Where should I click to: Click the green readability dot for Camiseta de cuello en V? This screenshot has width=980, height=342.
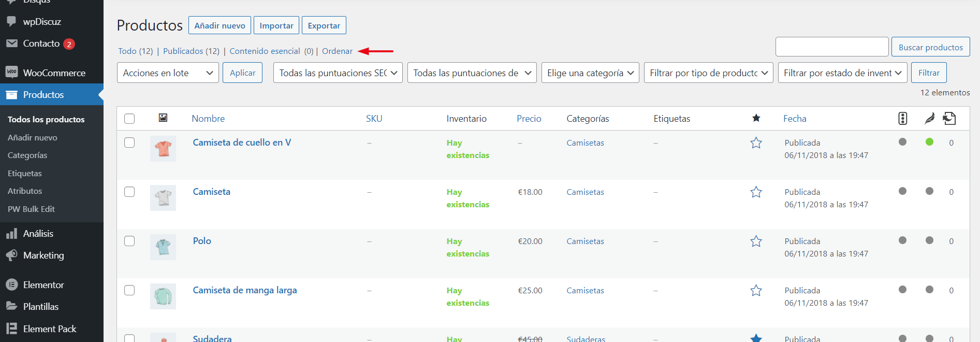pyautogui.click(x=930, y=141)
